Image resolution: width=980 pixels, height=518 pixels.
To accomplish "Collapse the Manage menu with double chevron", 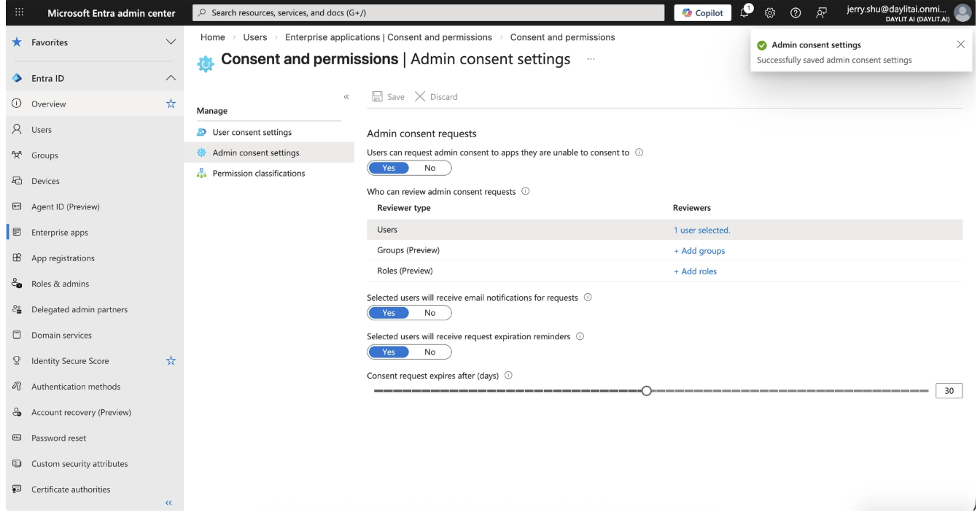I will click(346, 96).
